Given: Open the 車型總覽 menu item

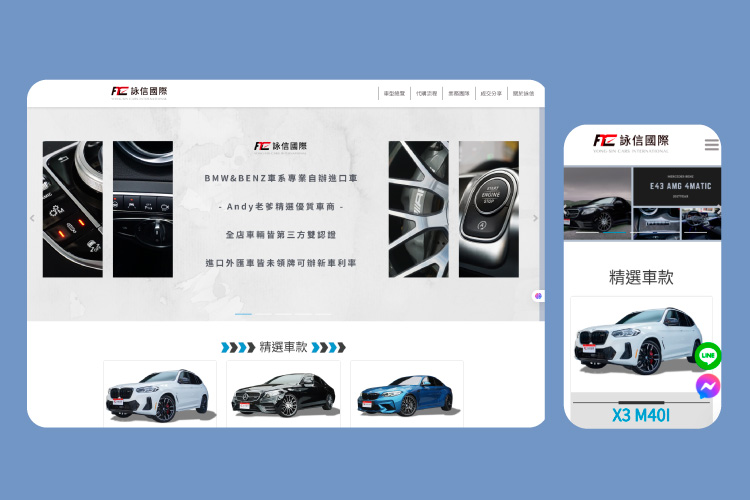Looking at the screenshot, I should (x=394, y=93).
